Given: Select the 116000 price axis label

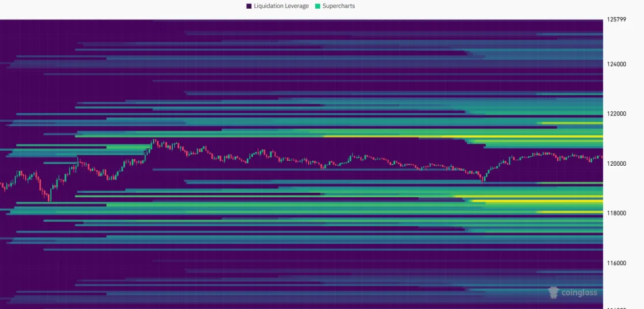Looking at the screenshot, I should (617, 263).
